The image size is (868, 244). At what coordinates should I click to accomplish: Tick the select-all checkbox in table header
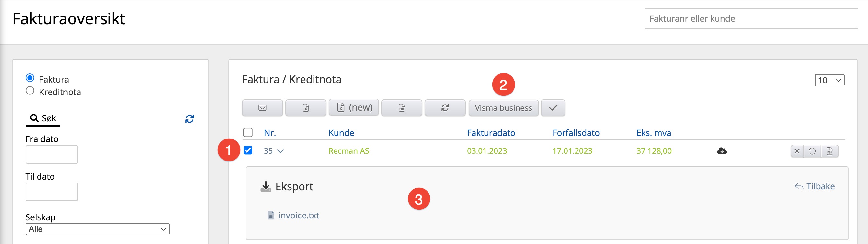[248, 133]
